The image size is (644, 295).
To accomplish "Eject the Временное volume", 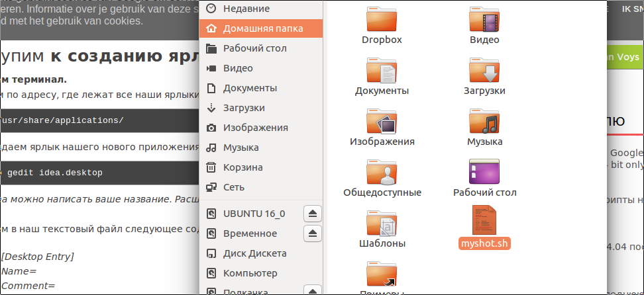I will [313, 233].
